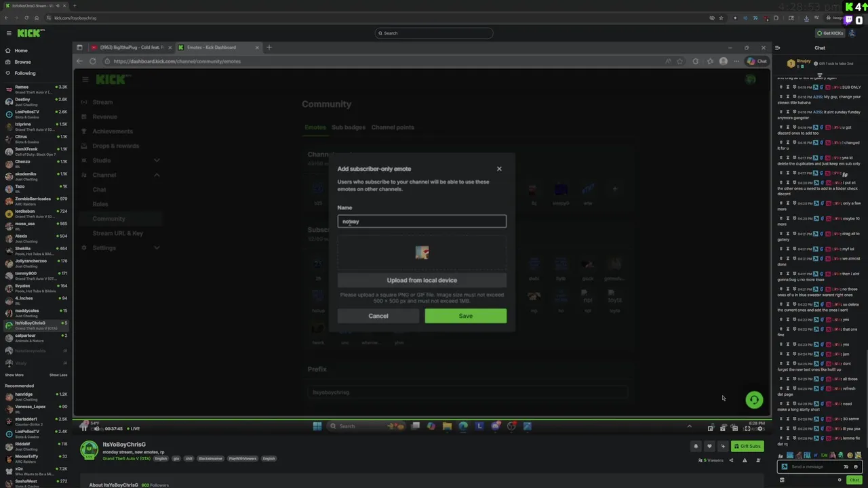Toggle dashboard sidebar hamburger icon
Image resolution: width=868 pixels, height=488 pixels.
[85, 80]
